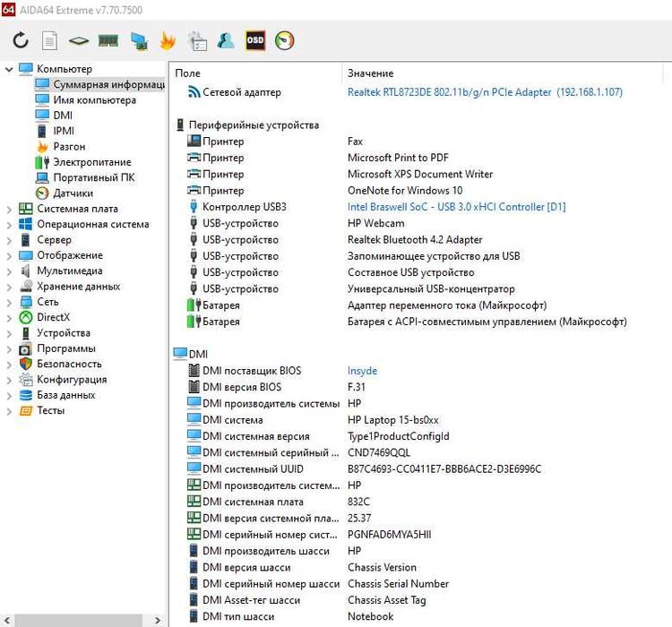Screen dimensions: 672x627
Task: Select Имя компьютера tree item
Action: click(94, 99)
